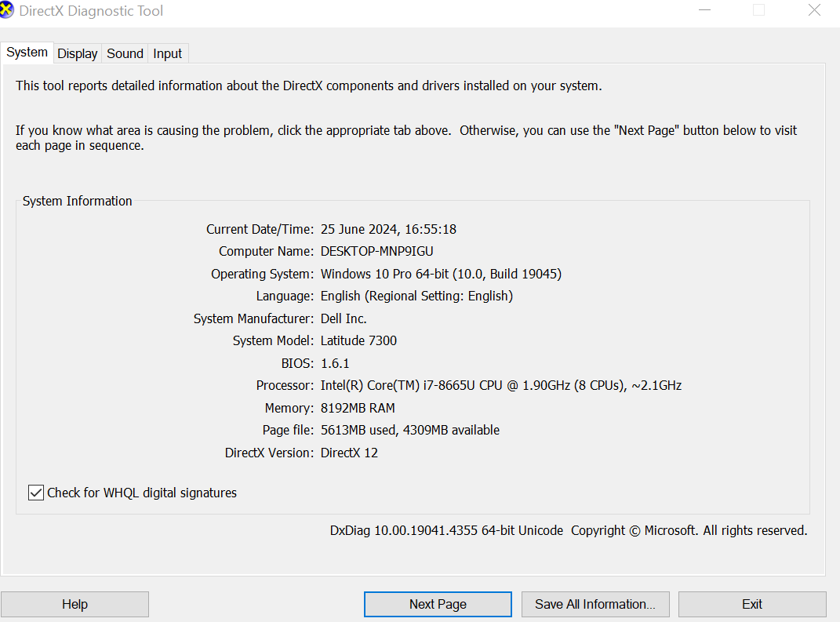The width and height of the screenshot is (840, 622).
Task: Select the date value 25 June 2024, 16:55:18
Action: pos(388,229)
